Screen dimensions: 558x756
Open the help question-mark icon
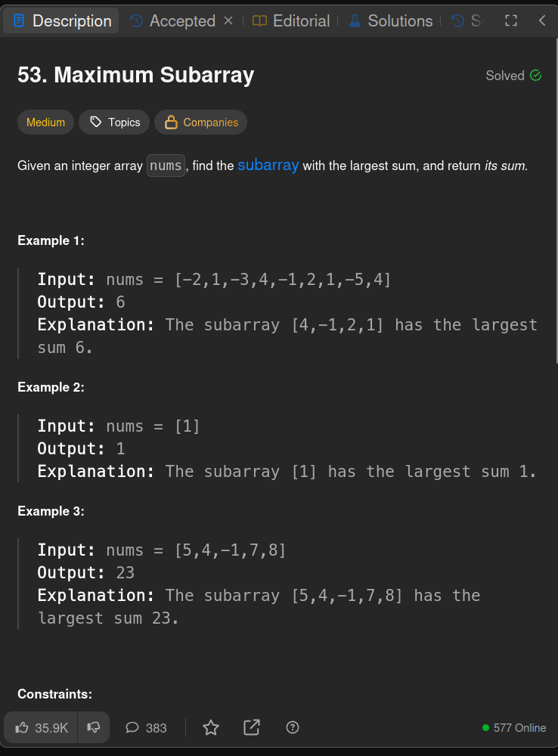293,727
